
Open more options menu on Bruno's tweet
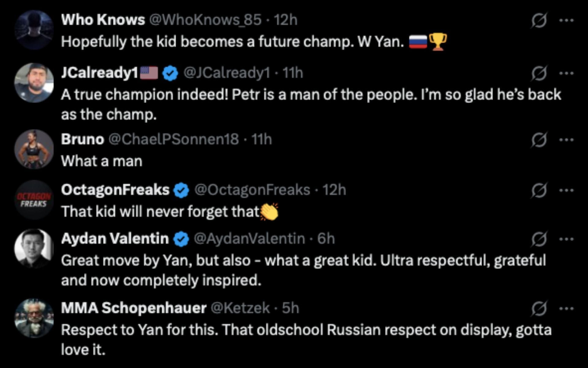(566, 140)
